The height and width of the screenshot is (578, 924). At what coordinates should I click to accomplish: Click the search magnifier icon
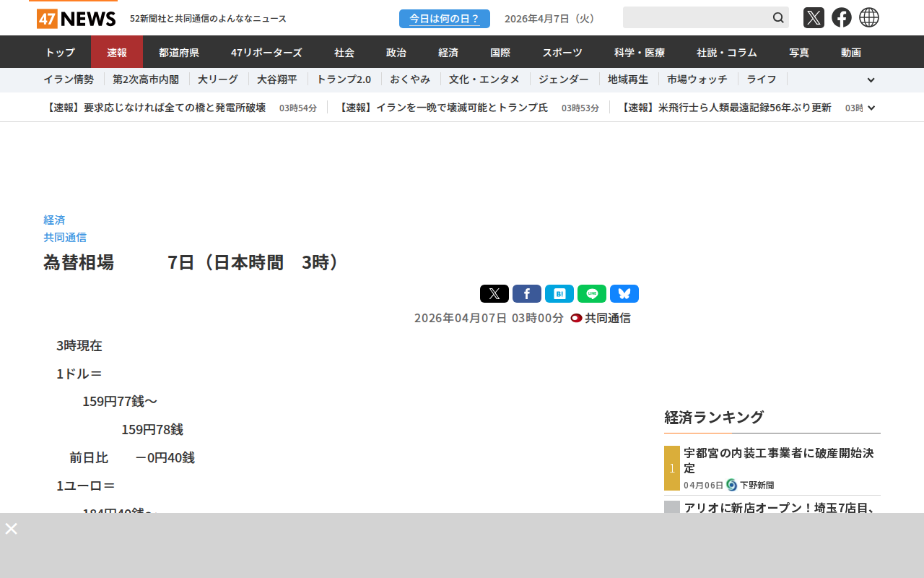pos(778,18)
